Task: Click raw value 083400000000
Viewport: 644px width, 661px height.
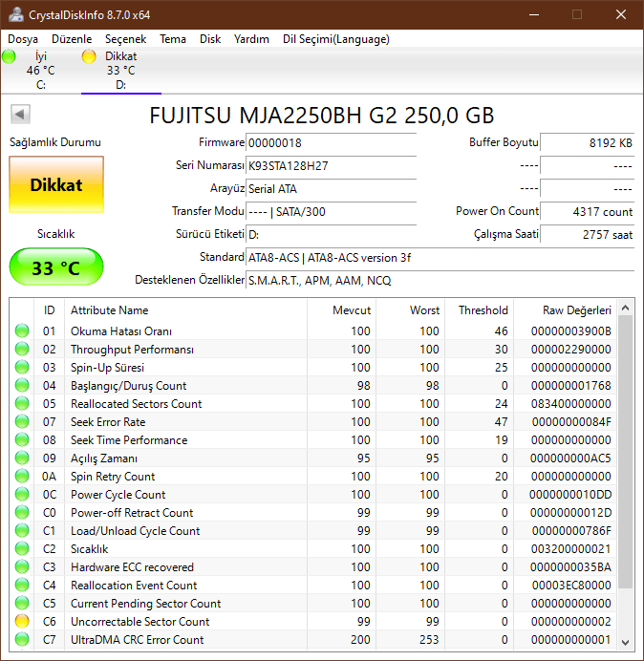Action: pos(571,404)
